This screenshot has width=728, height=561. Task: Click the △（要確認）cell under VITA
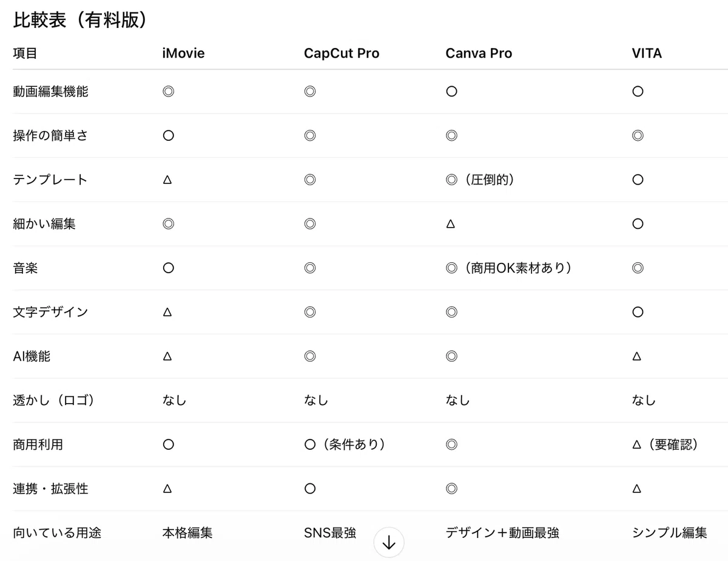pyautogui.click(x=665, y=444)
